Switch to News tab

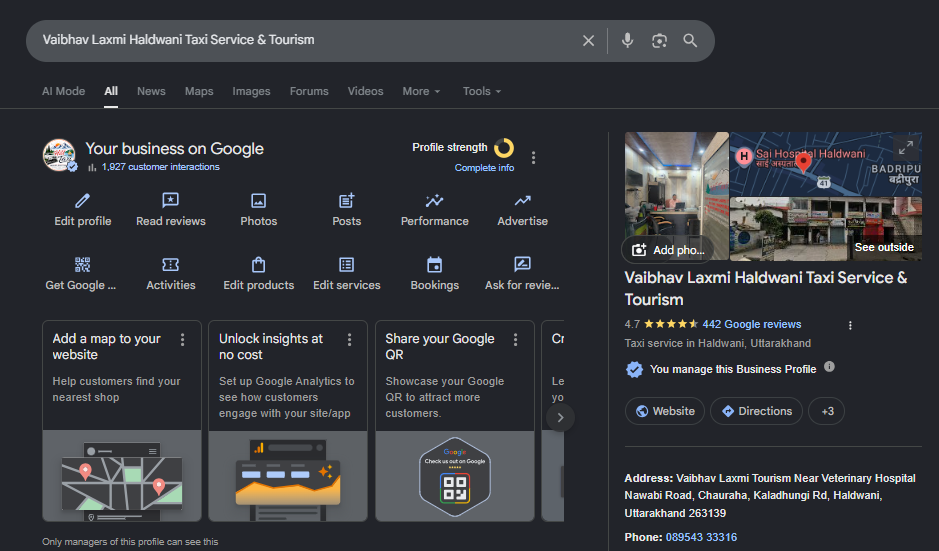pyautogui.click(x=151, y=91)
